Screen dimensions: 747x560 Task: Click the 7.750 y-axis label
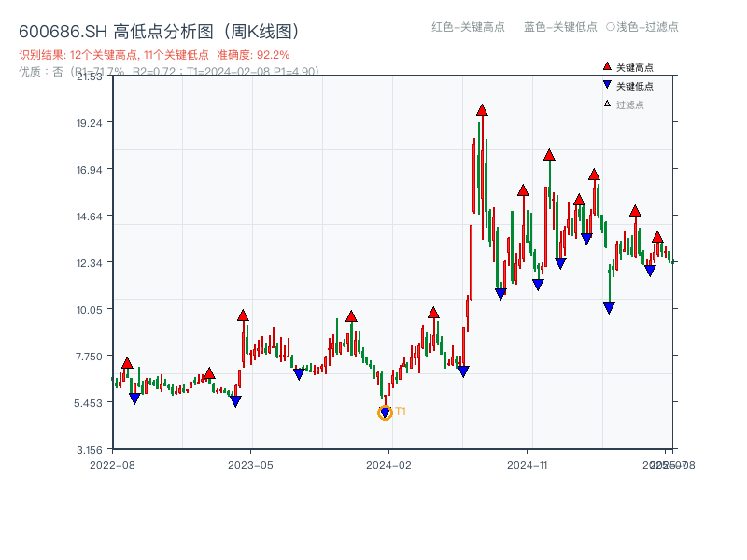tap(90, 357)
